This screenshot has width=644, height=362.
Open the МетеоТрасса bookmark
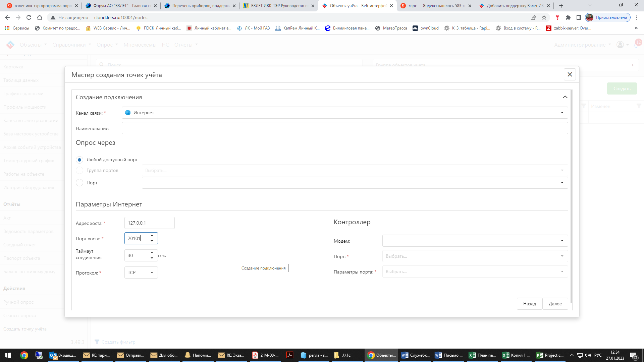(391, 28)
